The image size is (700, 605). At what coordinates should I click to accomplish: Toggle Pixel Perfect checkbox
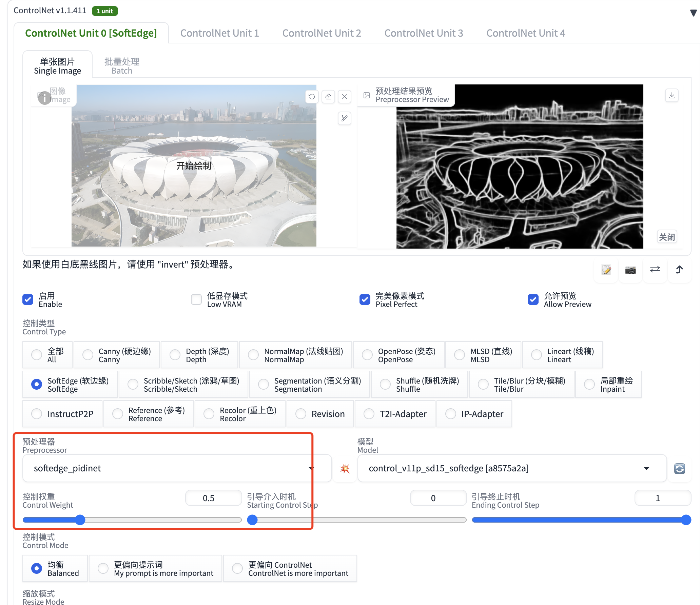[365, 299]
